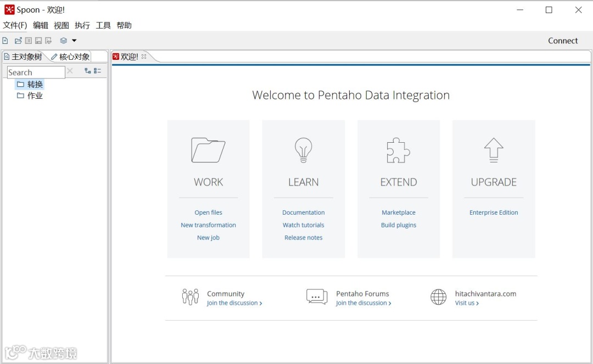Click the hitachivantara.com label text
The width and height of the screenshot is (593, 364).
[x=485, y=294]
